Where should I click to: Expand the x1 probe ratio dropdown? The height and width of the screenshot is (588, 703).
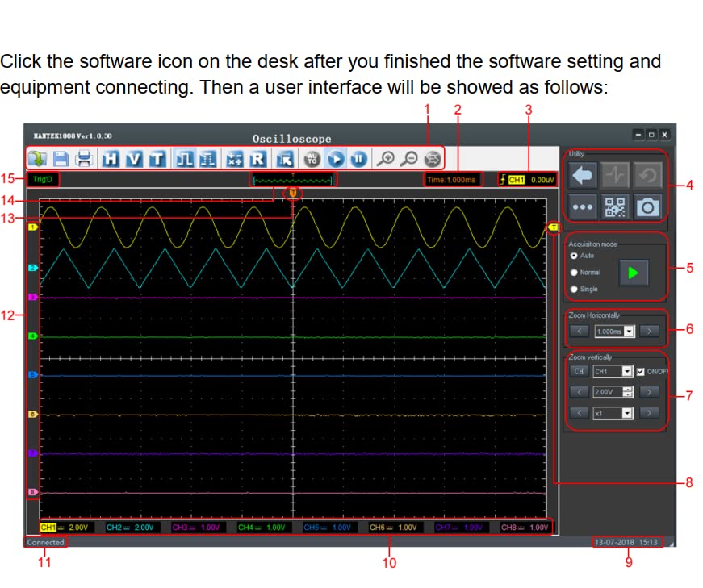(x=626, y=413)
